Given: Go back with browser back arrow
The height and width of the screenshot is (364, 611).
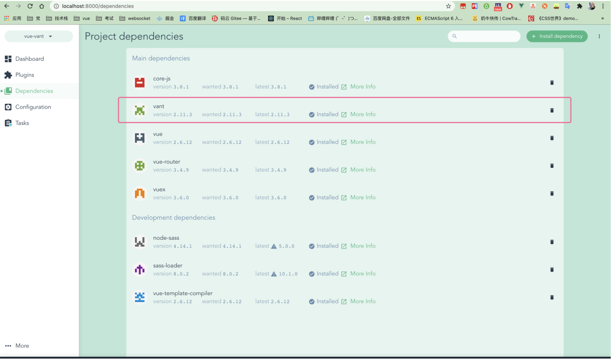Looking at the screenshot, I should tap(7, 6).
